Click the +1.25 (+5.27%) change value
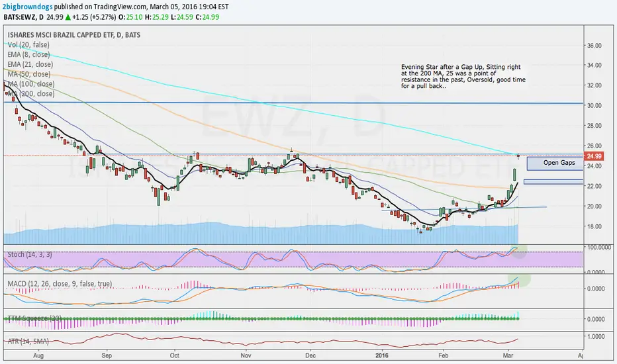Screen dimensions: 617x364 (x=95, y=17)
